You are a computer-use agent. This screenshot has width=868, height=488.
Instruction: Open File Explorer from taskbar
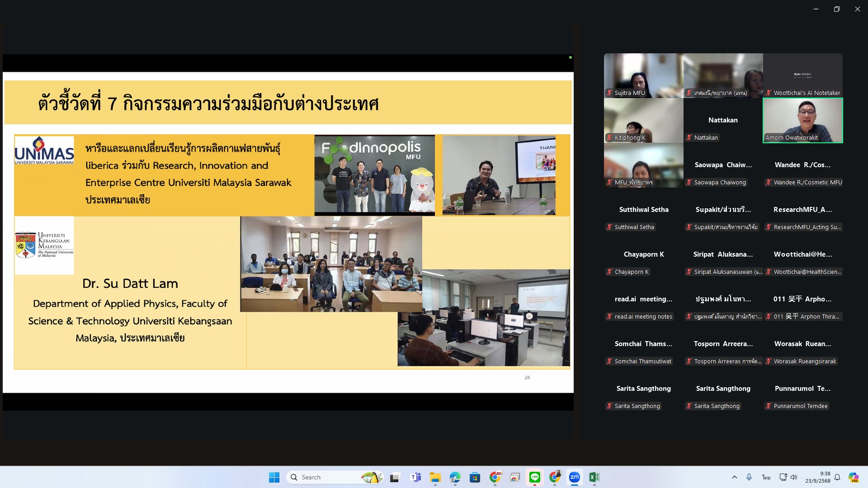(435, 477)
